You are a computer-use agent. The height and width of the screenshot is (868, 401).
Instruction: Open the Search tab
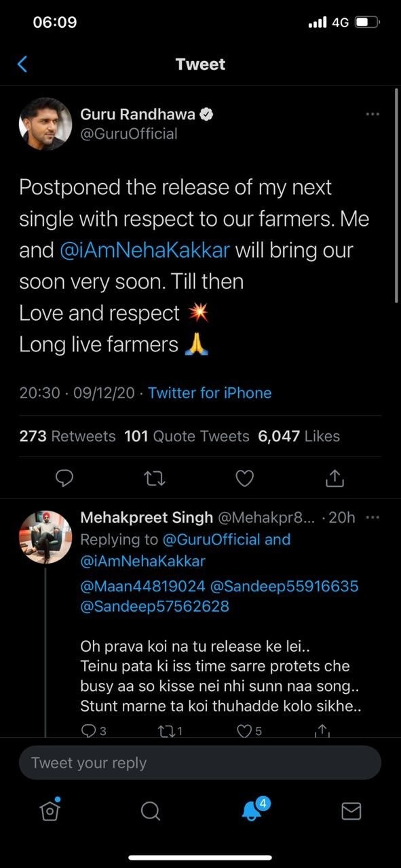coord(151,810)
